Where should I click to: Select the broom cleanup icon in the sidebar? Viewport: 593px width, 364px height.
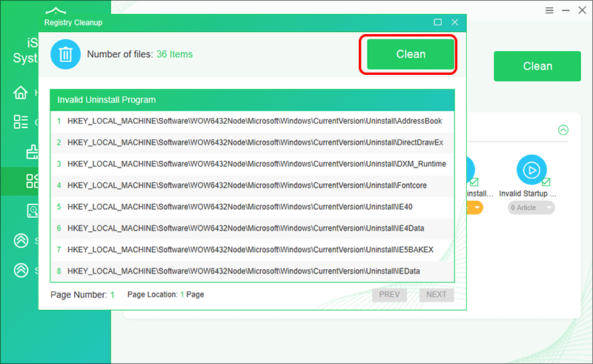33,152
